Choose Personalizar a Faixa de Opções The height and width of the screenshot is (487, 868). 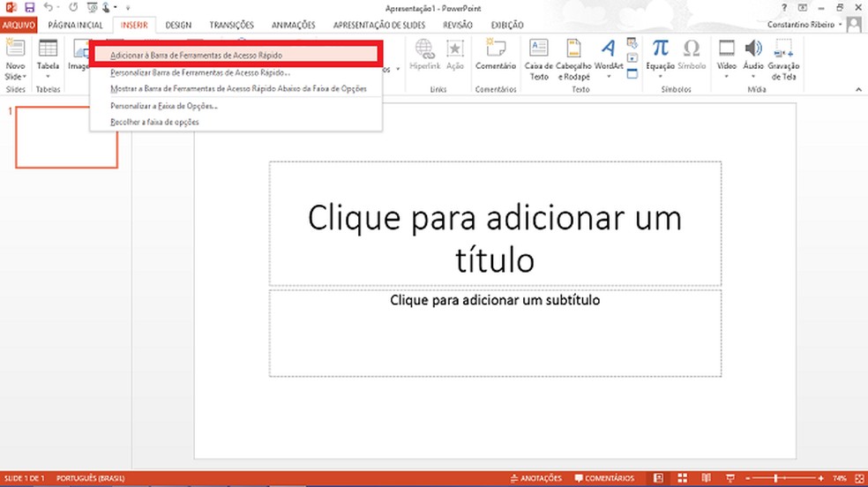236,106
